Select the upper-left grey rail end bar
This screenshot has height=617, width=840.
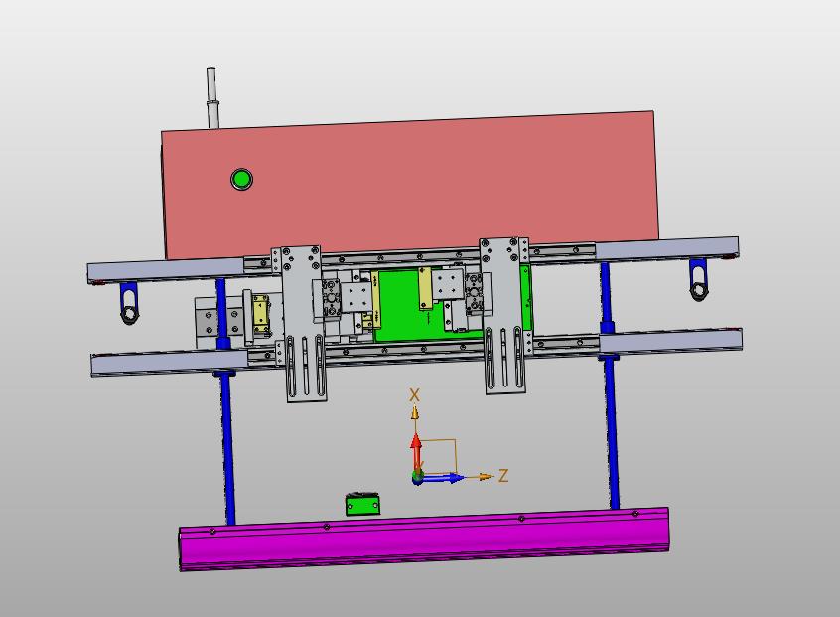(x=166, y=270)
